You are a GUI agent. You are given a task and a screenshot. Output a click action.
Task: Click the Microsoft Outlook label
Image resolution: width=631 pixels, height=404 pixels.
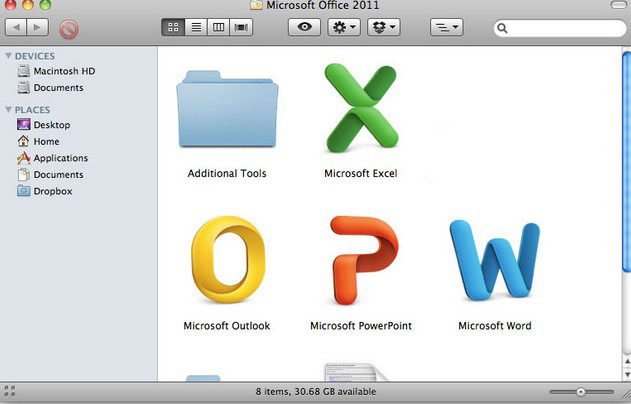[x=227, y=326]
